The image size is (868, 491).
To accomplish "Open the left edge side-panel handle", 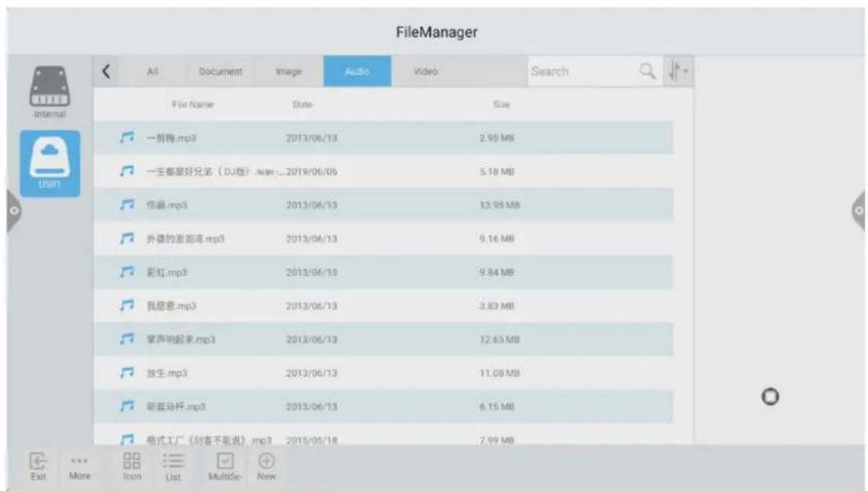I will click(14, 210).
